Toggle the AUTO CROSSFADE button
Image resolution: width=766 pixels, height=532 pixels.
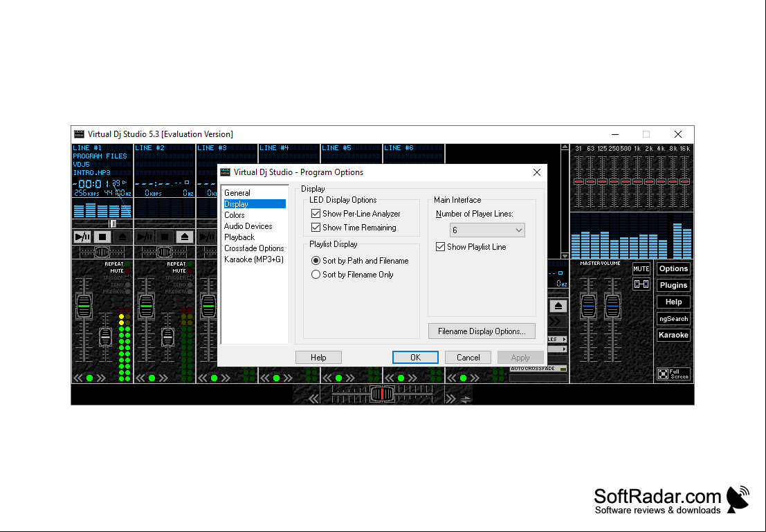(x=538, y=369)
